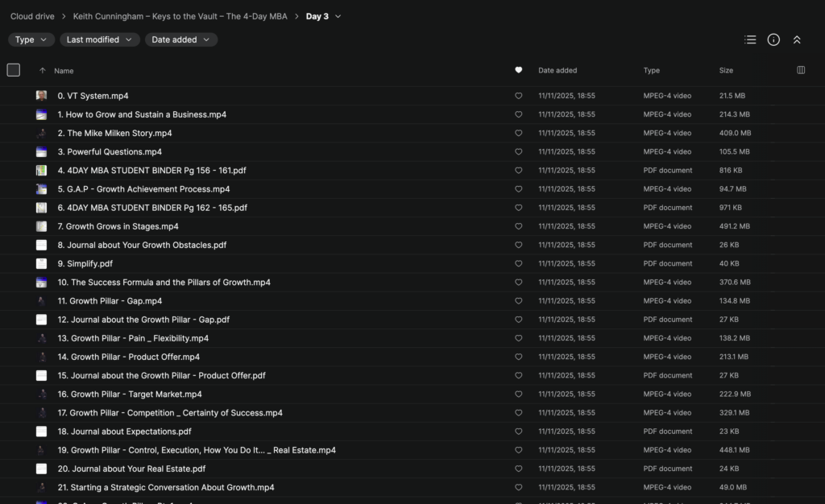
Task: Toggle favorite on 2. The Mike Milken Story.mp4
Action: point(518,133)
